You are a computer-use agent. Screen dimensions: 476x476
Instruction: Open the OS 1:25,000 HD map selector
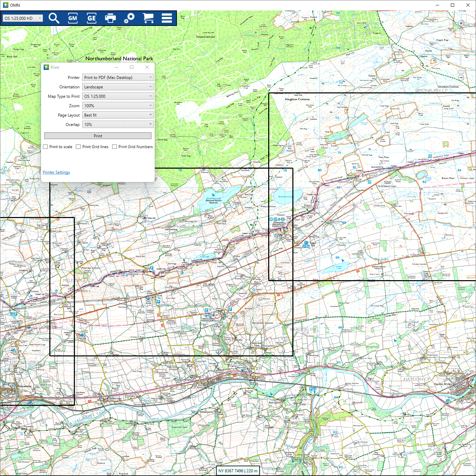click(x=23, y=18)
